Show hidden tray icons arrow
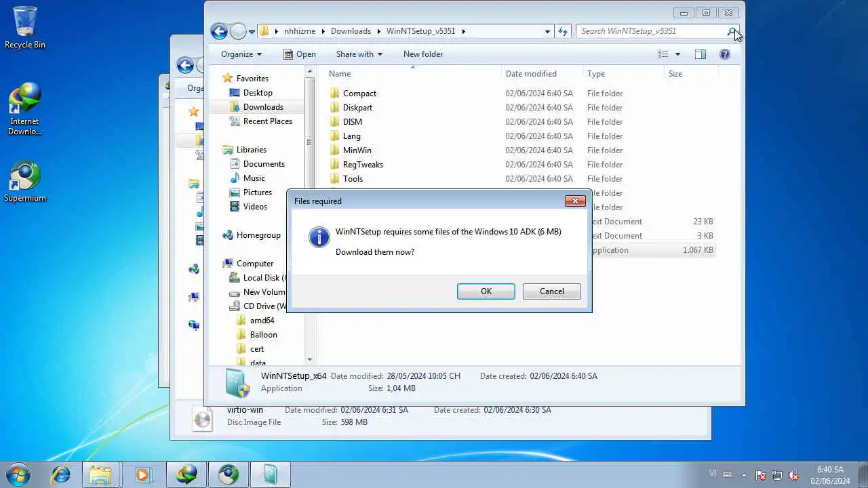The height and width of the screenshot is (488, 868). pyautogui.click(x=745, y=475)
